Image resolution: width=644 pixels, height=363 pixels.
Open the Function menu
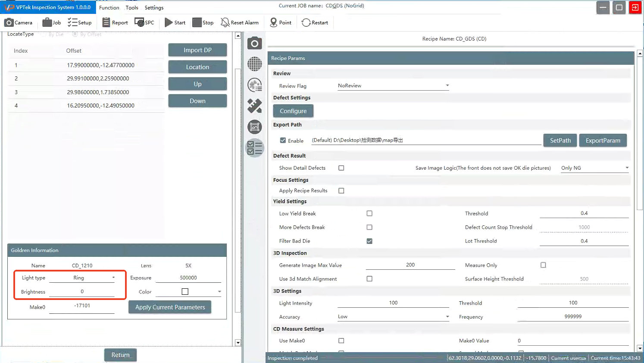(109, 8)
